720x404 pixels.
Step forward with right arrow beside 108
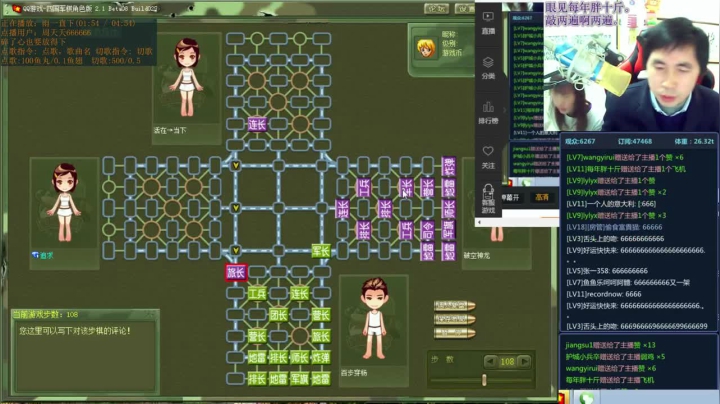(524, 362)
